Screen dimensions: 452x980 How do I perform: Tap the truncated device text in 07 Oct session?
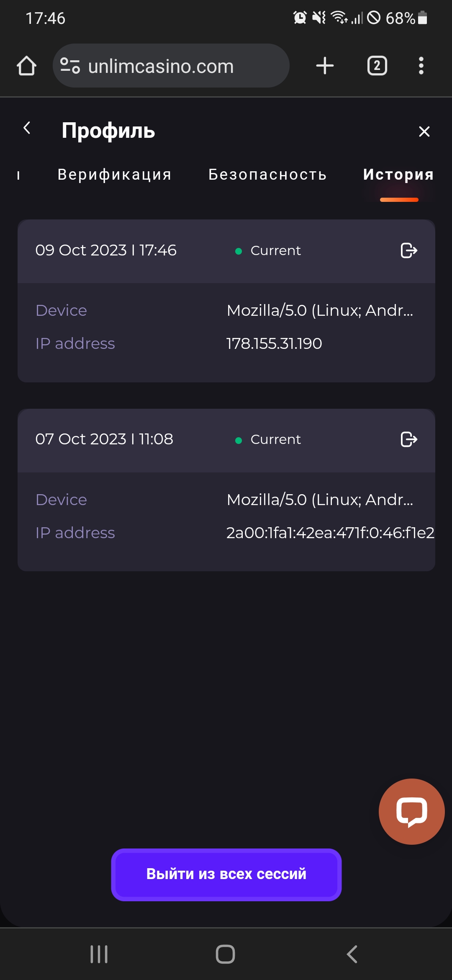pyautogui.click(x=320, y=500)
